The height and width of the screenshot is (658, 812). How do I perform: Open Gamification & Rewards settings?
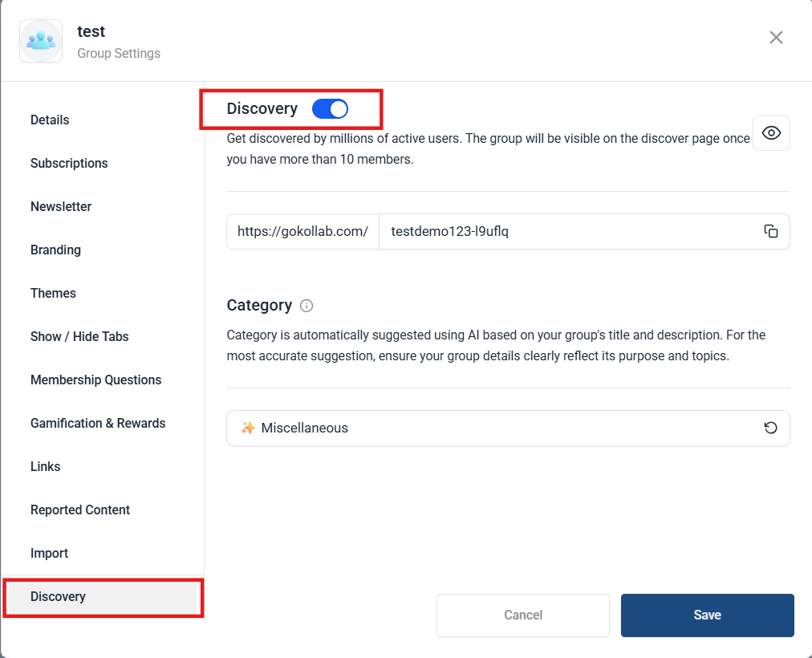98,423
